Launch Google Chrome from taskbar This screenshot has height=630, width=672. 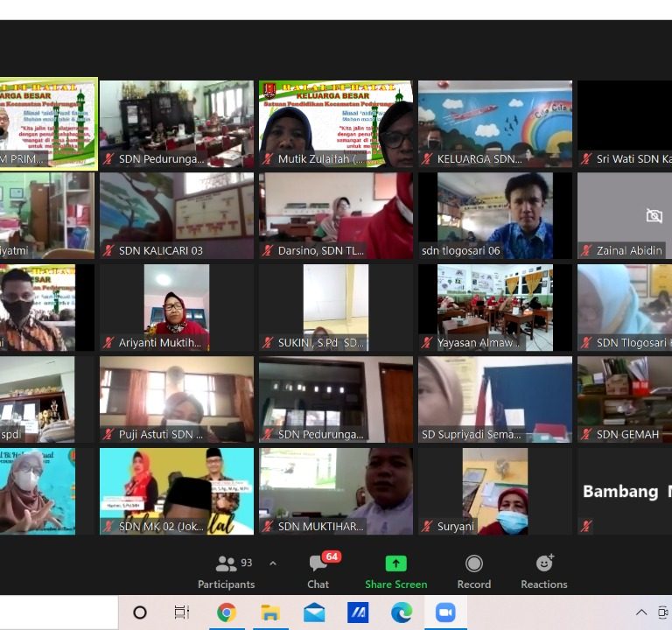pos(227,612)
